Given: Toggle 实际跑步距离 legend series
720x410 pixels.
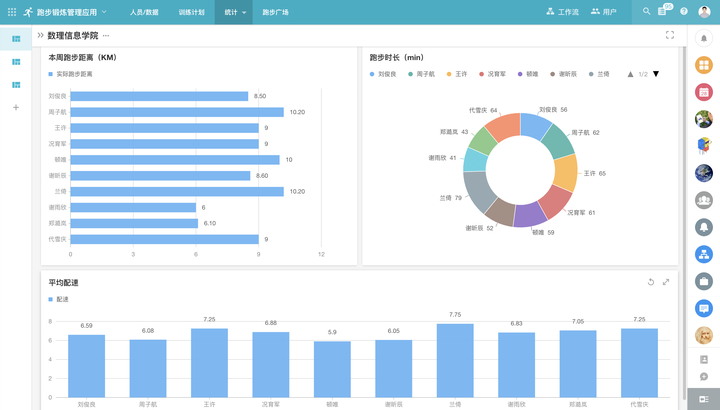Looking at the screenshot, I should [71, 74].
